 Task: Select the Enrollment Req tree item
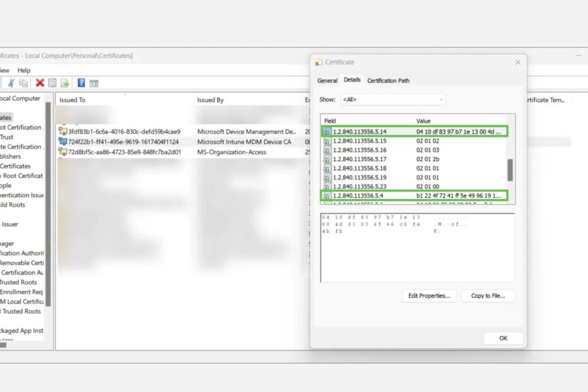coord(21,292)
